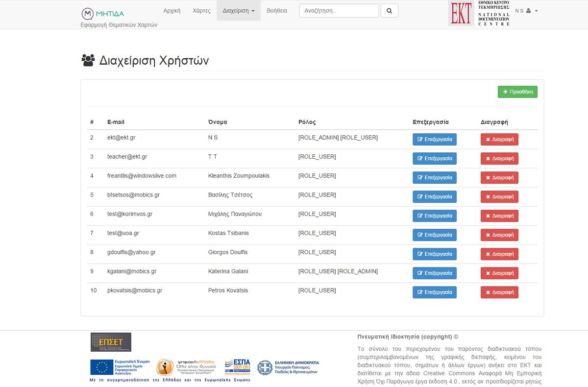
Task: Go to the Αρχική page
Action: 171,11
